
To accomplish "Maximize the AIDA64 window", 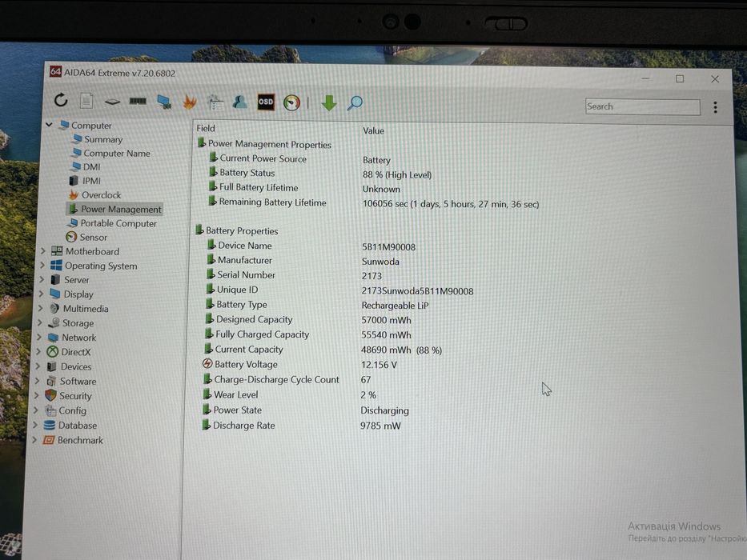I will 680,78.
